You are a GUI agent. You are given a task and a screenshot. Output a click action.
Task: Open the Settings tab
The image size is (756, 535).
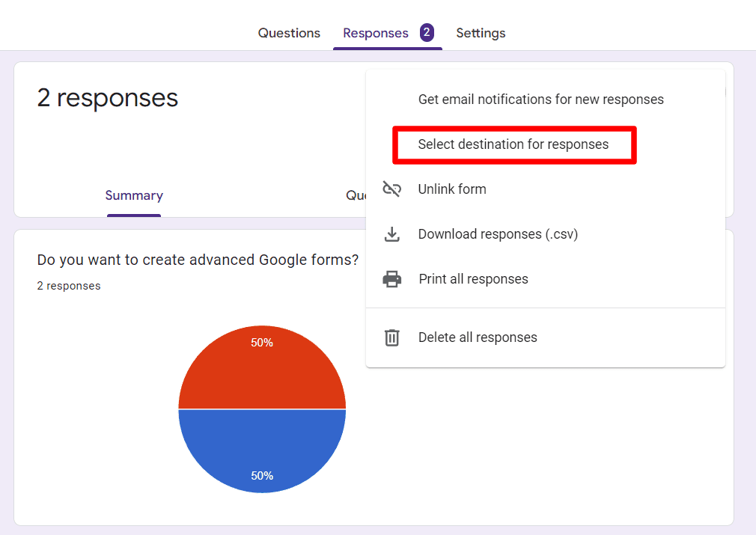[481, 33]
